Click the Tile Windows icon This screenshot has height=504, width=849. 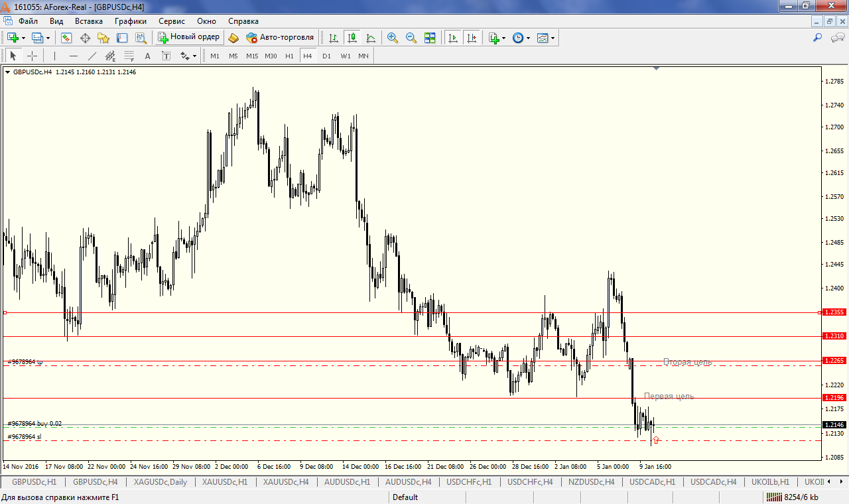(x=430, y=38)
